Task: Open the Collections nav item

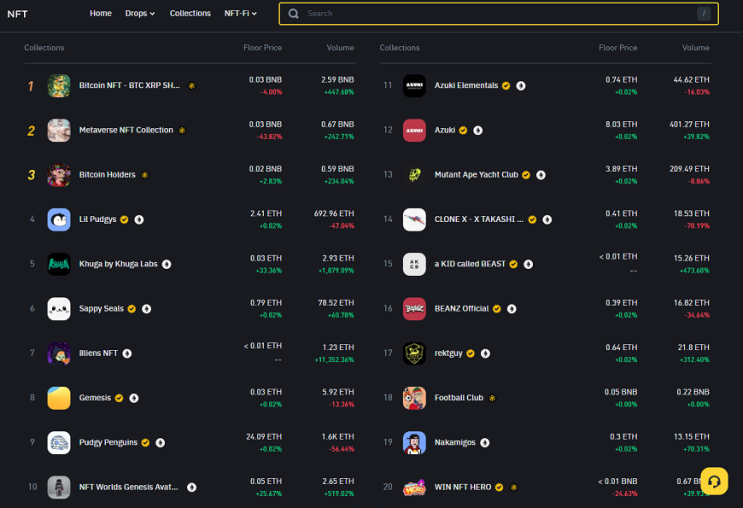Action: coord(190,13)
